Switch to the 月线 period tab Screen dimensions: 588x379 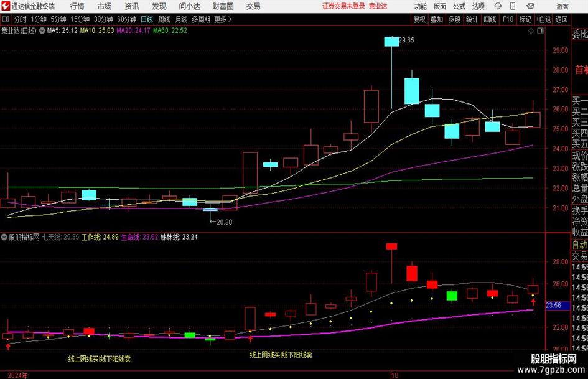(181, 19)
